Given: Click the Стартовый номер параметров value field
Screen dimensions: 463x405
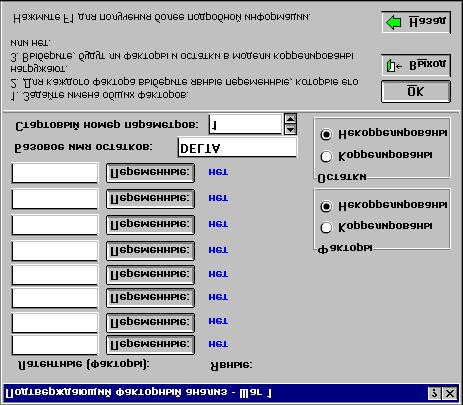Looking at the screenshot, I should point(245,125).
